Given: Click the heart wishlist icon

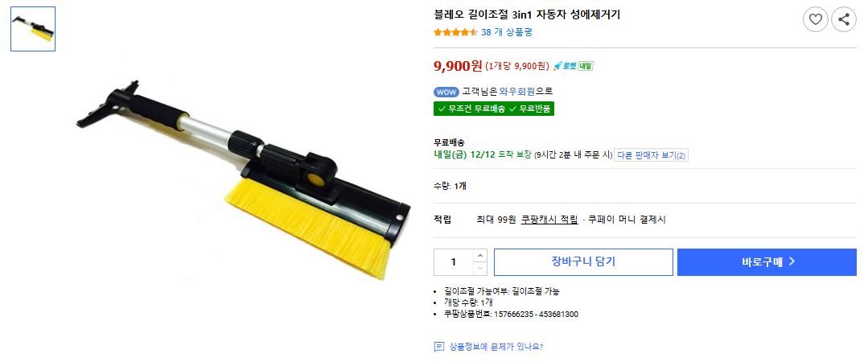Looking at the screenshot, I should coord(815,20).
